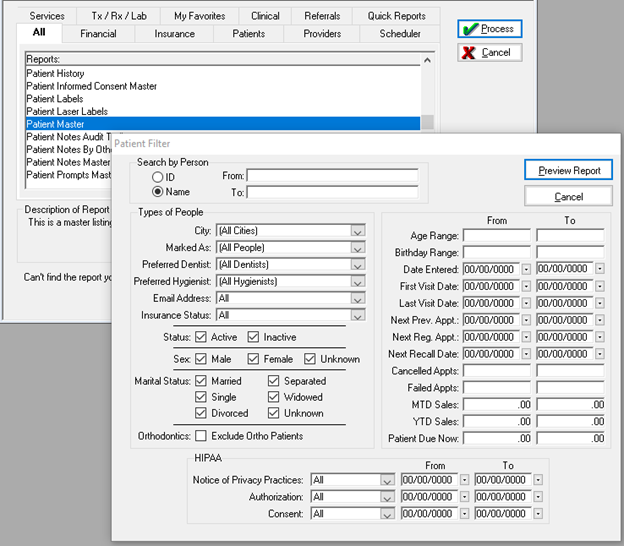This screenshot has height=546, width=624.
Task: Click Patient Due Now From field
Action: 497,439
